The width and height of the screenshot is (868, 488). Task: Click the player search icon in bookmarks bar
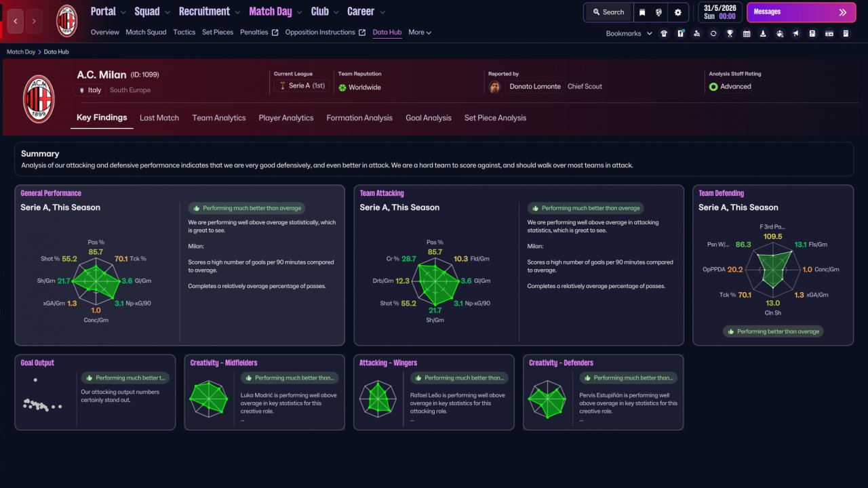pyautogui.click(x=697, y=33)
